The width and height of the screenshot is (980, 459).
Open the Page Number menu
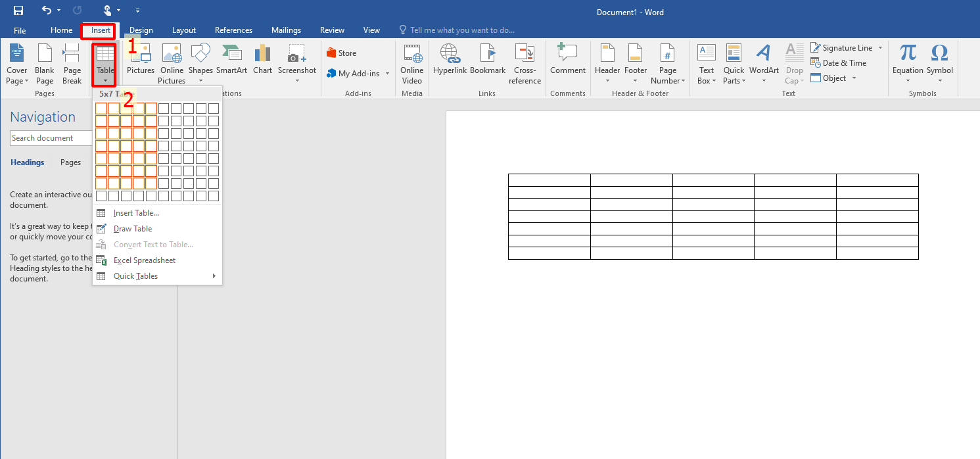coord(668,64)
